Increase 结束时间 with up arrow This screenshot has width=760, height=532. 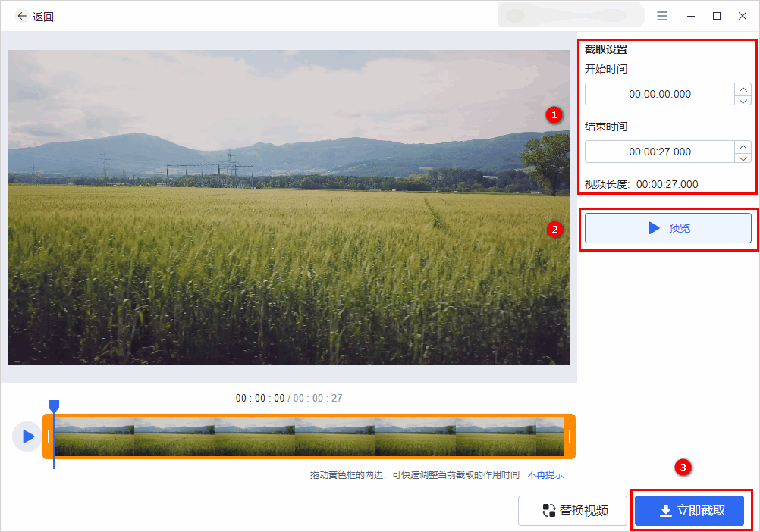click(743, 147)
